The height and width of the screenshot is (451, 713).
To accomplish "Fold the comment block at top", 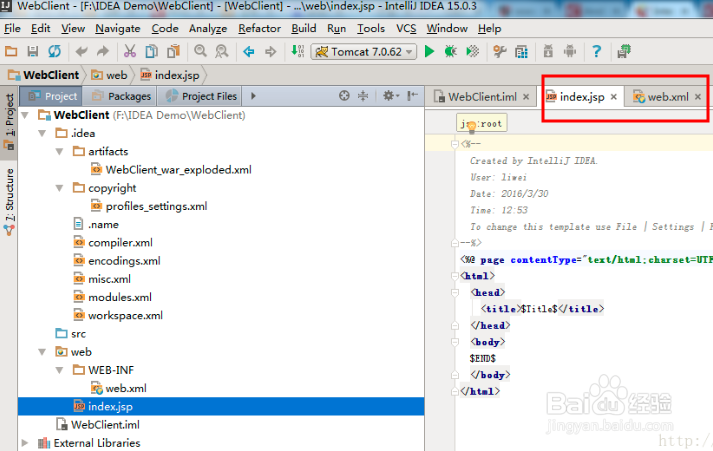I will [454, 144].
